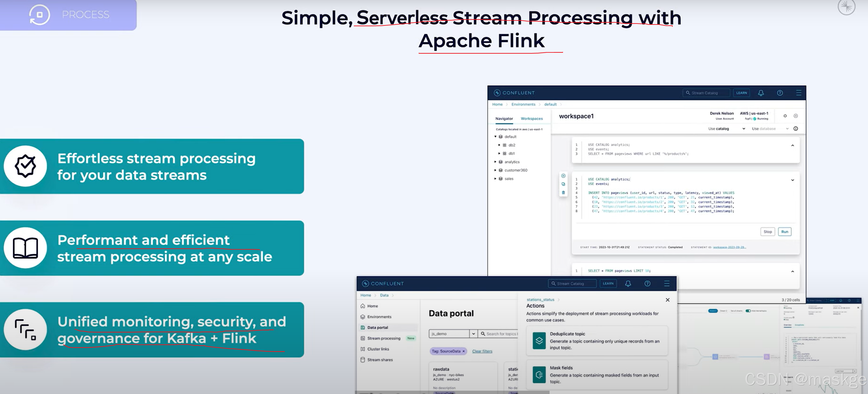This screenshot has width=868, height=394.
Task: Click the default breadcrumb link
Action: click(x=550, y=104)
